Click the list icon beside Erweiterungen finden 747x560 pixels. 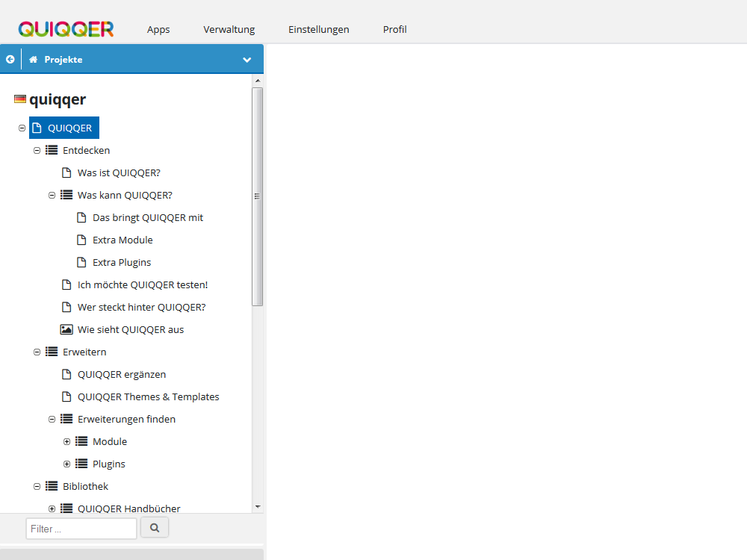point(66,419)
